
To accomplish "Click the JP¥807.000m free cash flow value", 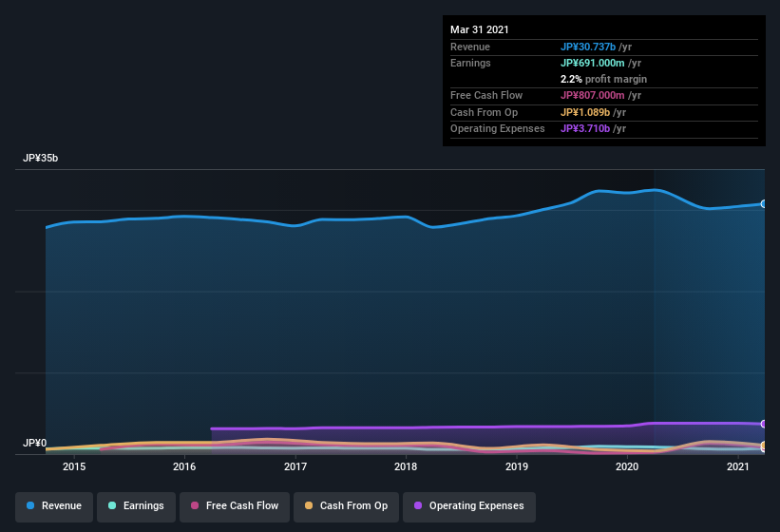I will coord(593,95).
